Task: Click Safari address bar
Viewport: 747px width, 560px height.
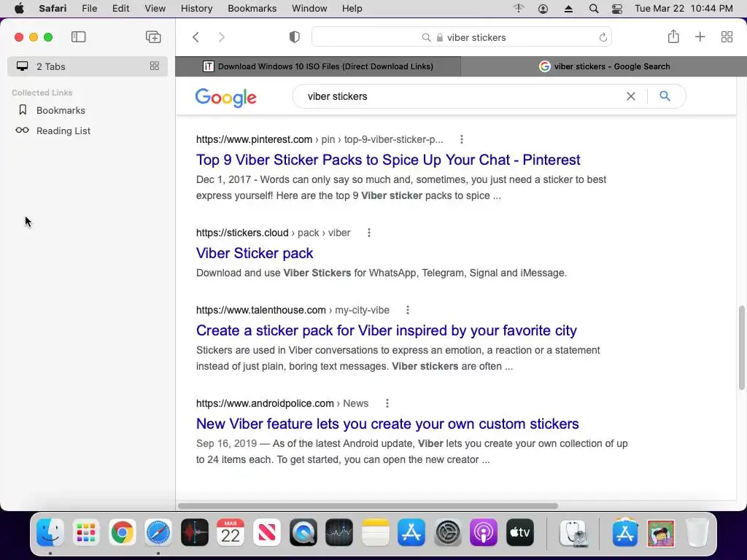Action: (462, 37)
